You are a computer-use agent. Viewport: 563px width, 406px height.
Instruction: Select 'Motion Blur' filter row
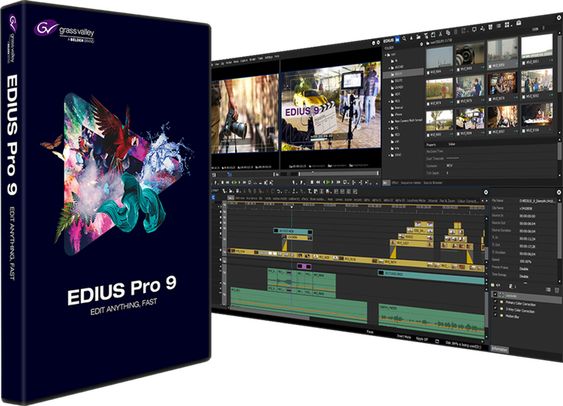512,317
